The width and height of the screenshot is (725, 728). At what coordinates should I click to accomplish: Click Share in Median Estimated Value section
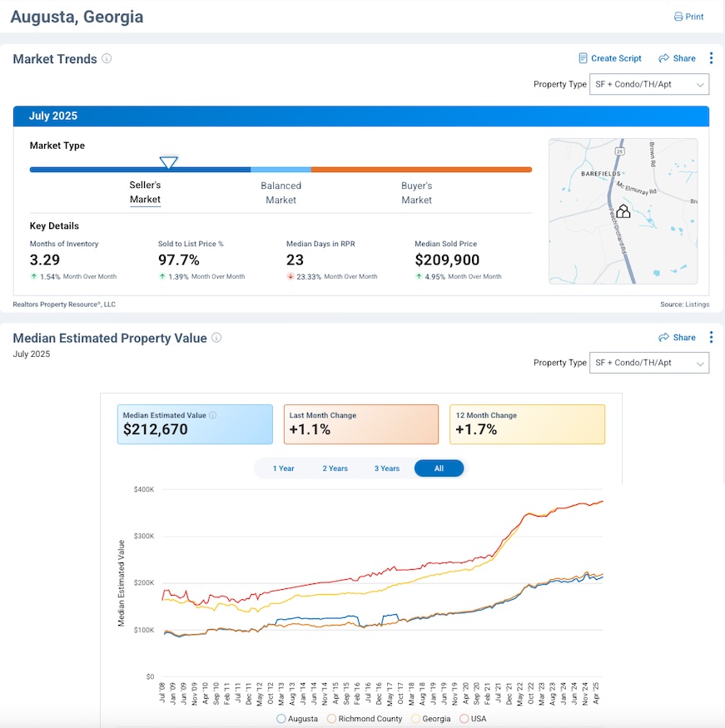(677, 337)
